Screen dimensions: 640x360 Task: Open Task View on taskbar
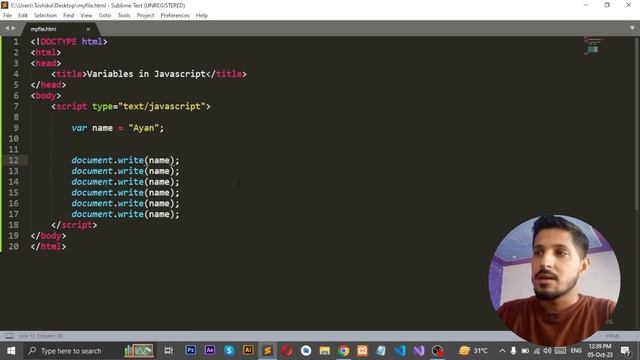coord(168,351)
